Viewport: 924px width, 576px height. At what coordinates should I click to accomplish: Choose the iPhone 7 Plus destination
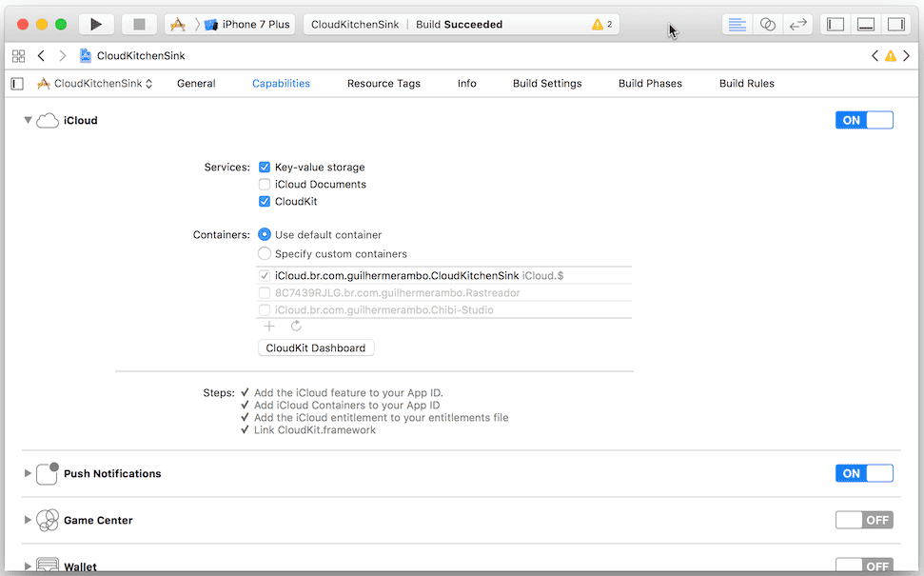coord(247,24)
